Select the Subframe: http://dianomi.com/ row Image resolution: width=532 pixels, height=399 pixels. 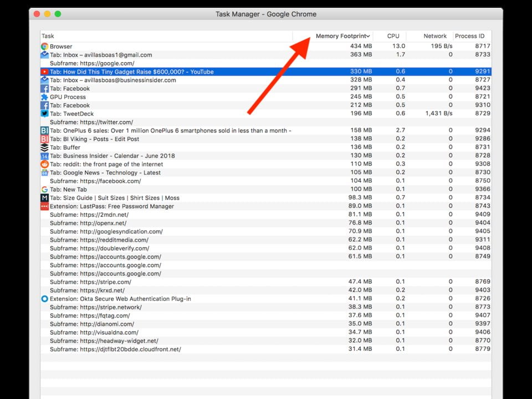(x=265, y=324)
